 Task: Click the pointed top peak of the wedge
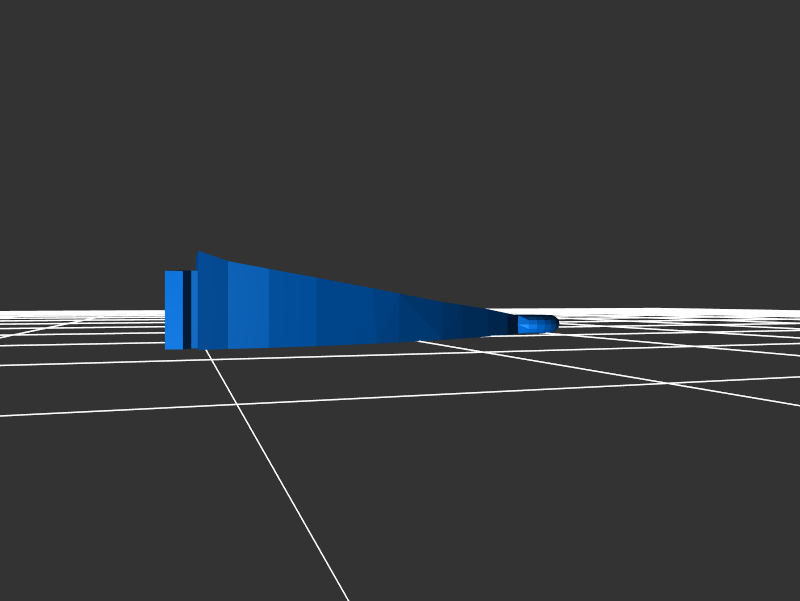coord(199,254)
